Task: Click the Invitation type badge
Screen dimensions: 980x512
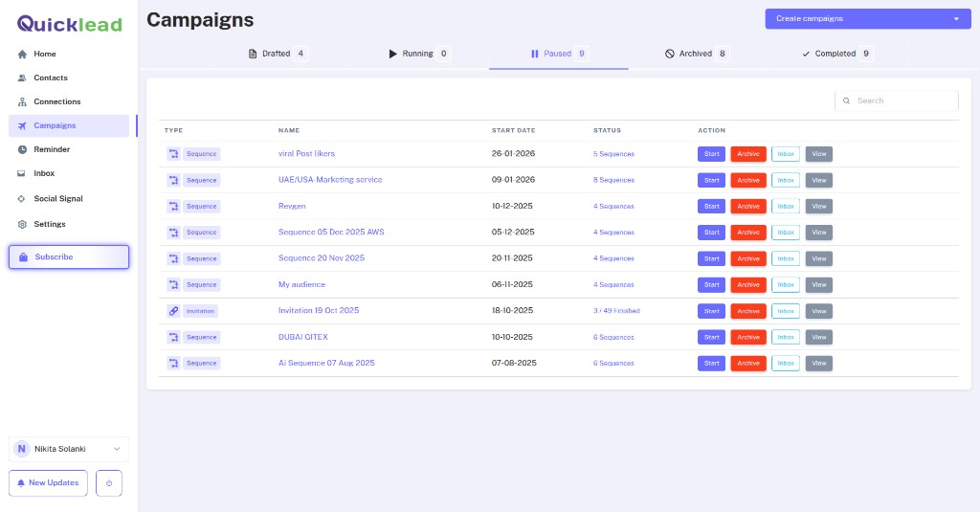Action: click(200, 311)
